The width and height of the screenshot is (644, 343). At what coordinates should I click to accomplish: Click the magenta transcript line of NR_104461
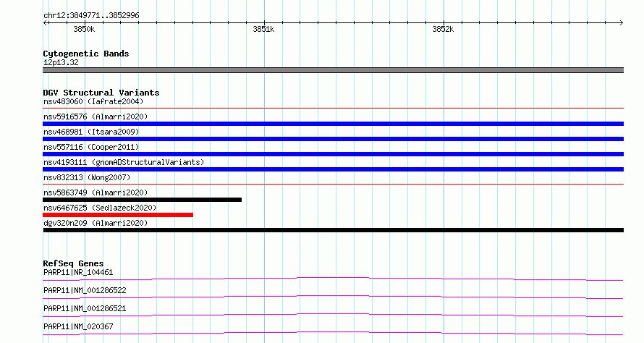(x=333, y=279)
